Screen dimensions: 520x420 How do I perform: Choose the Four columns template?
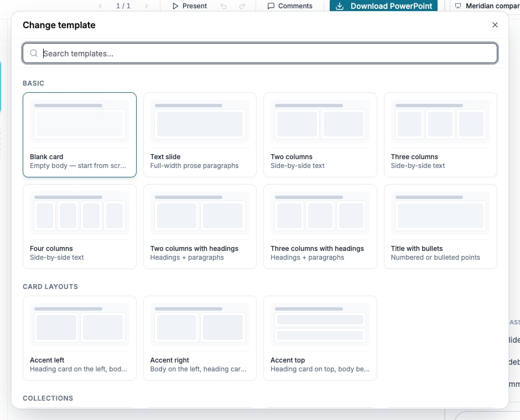point(80,227)
